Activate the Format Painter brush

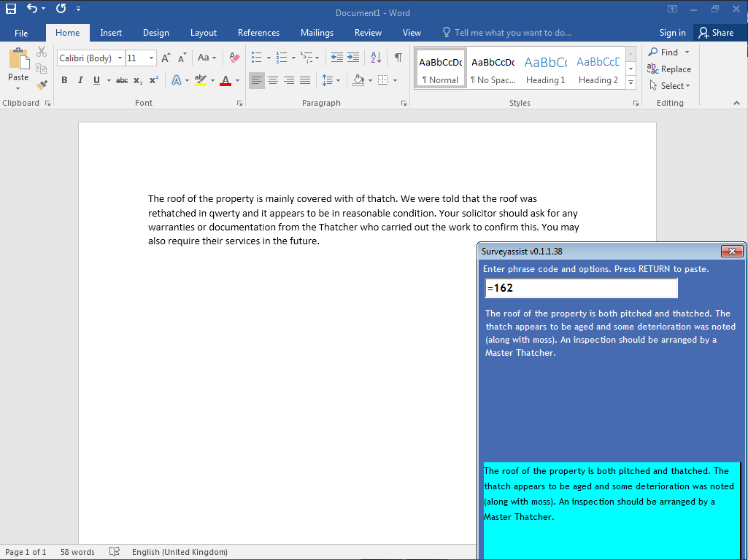[x=42, y=85]
